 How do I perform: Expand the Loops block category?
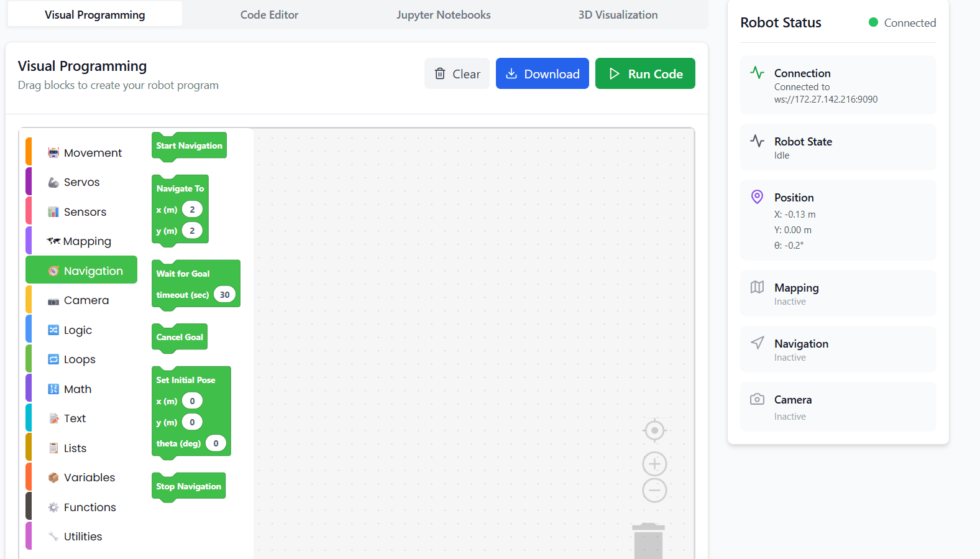point(80,359)
